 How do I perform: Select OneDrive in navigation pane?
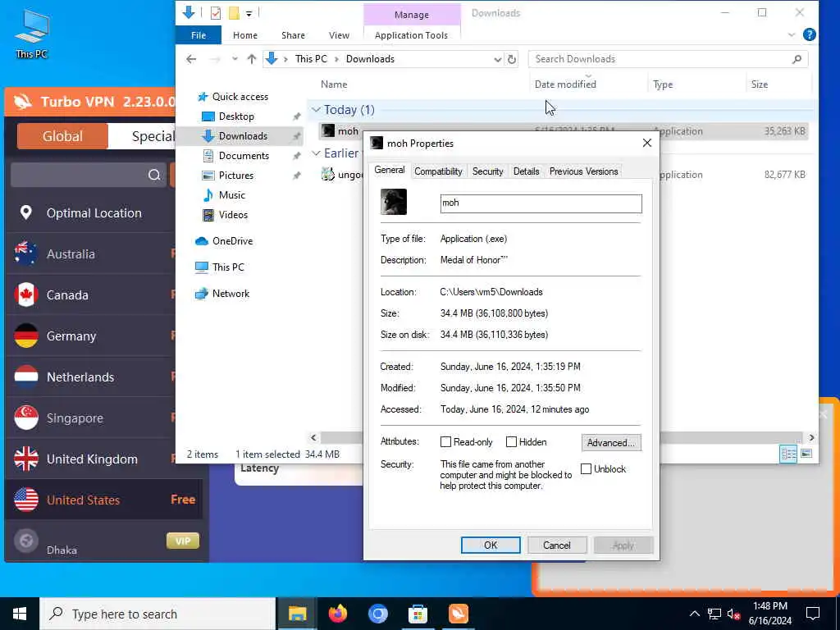point(232,241)
